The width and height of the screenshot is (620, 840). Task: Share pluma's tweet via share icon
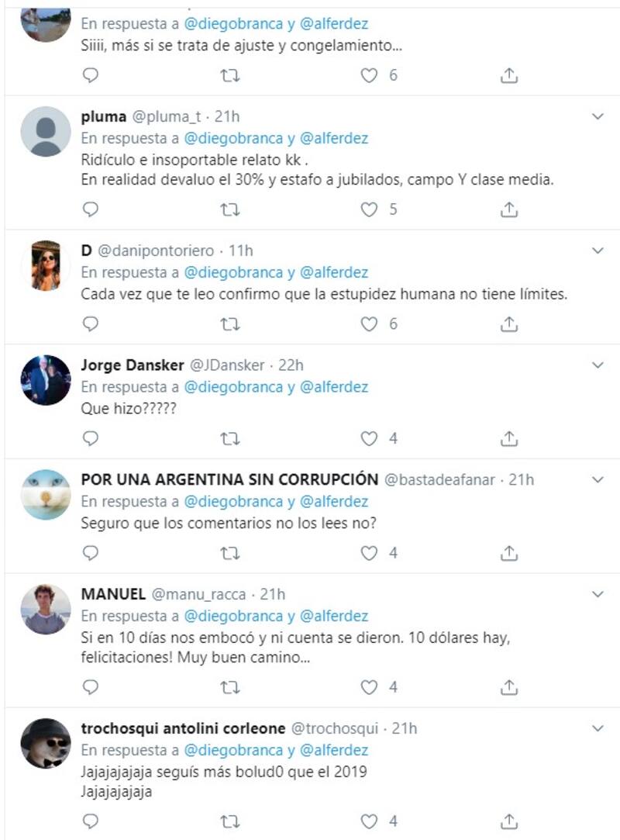[508, 209]
